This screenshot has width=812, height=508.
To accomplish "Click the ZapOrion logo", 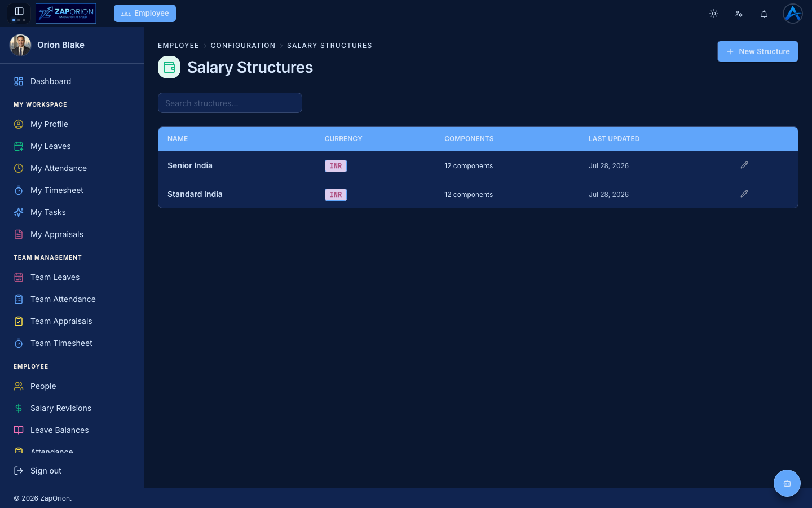I will pos(65,14).
